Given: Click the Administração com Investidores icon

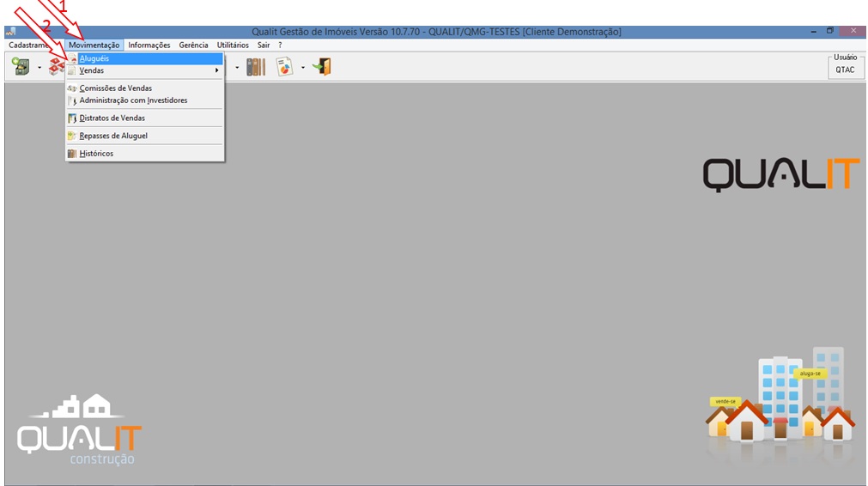Looking at the screenshot, I should click(72, 100).
